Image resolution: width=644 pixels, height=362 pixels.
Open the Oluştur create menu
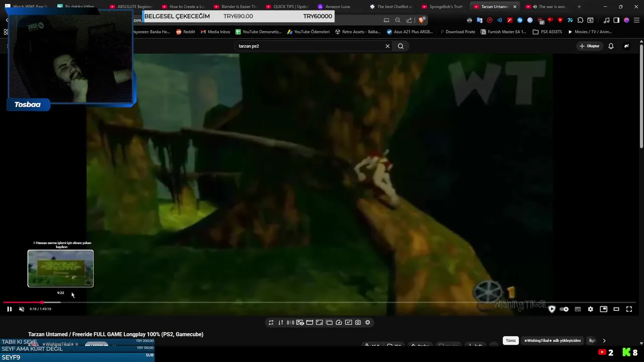[x=590, y=46]
